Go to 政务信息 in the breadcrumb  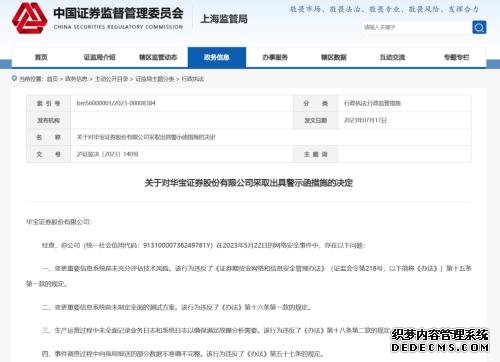coord(76,79)
